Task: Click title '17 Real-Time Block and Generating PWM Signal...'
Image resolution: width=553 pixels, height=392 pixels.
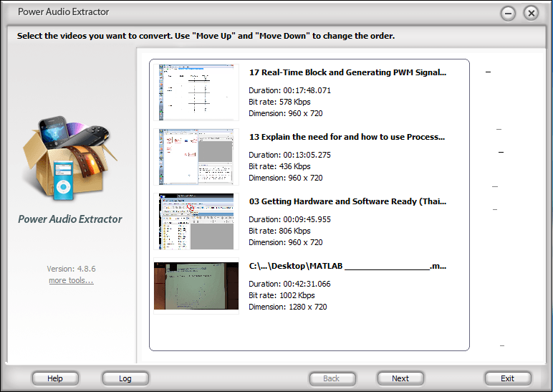Action: coord(347,72)
